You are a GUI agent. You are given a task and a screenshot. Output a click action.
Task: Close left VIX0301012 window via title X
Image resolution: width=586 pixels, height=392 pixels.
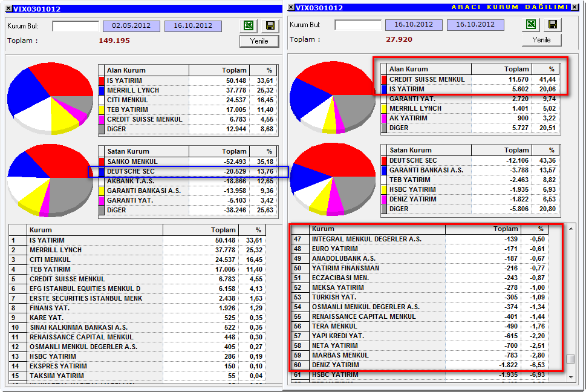[x=8, y=8]
